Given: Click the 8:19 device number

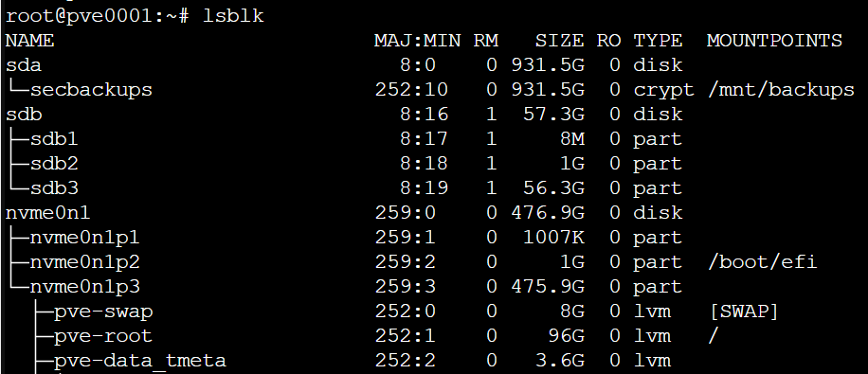Looking at the screenshot, I should click(x=424, y=188).
